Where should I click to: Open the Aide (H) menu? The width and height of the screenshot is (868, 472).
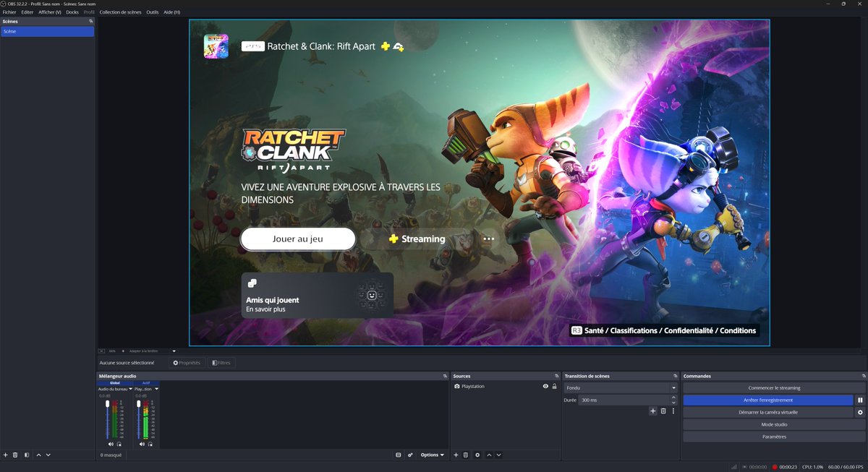click(x=172, y=12)
